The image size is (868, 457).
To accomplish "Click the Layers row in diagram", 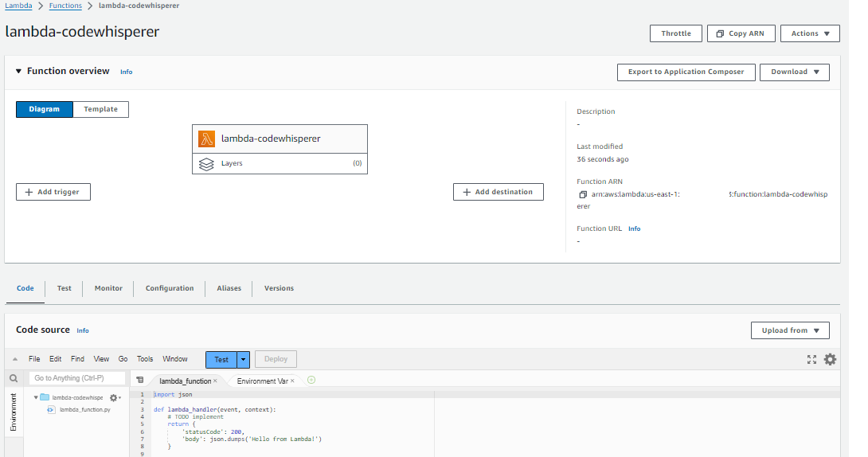I will [x=280, y=164].
